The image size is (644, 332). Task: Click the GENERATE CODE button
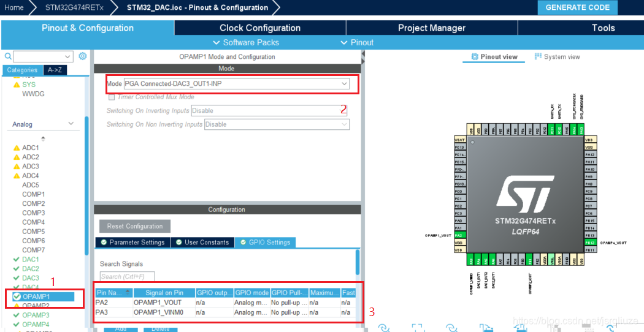coord(577,7)
